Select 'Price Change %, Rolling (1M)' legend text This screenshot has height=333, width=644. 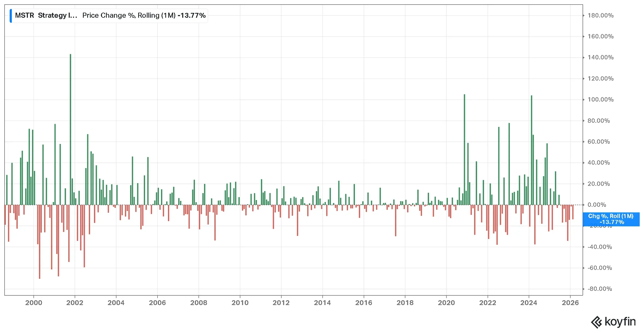(129, 16)
